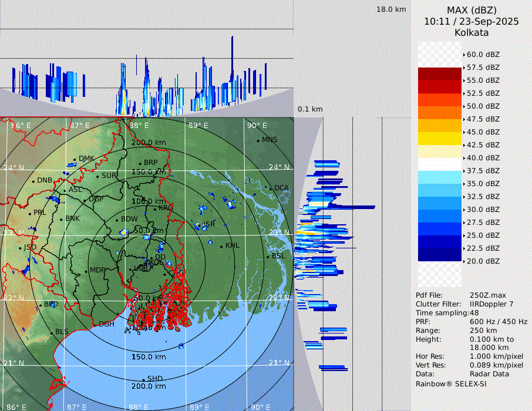The width and height of the screenshot is (532, 411).
Task: Click the MNS station marker on map
Action: pyautogui.click(x=258, y=140)
